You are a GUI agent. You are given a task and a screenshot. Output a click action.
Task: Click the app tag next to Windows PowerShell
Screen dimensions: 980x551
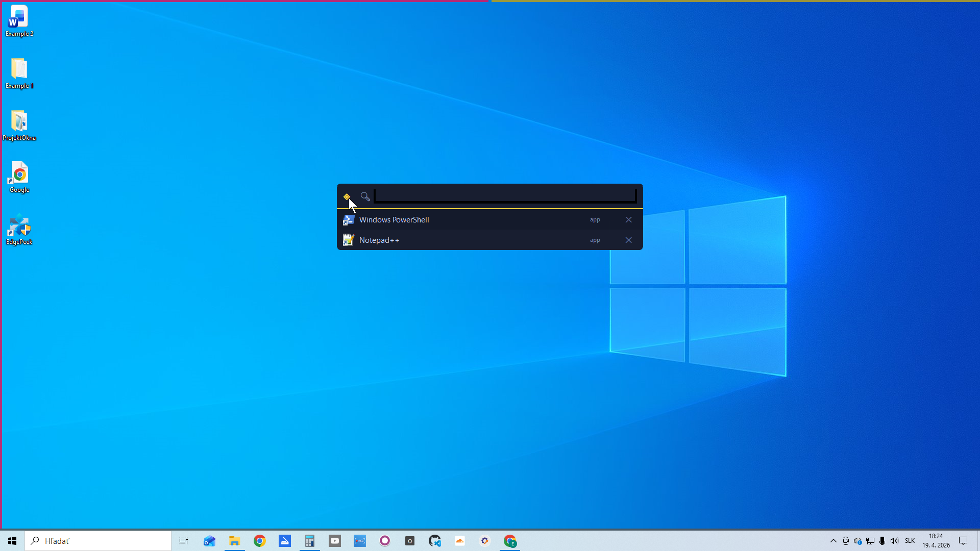click(595, 220)
